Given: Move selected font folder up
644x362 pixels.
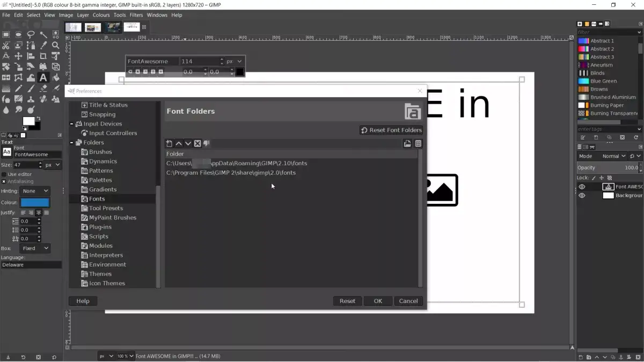Looking at the screenshot, I should coord(179,143).
